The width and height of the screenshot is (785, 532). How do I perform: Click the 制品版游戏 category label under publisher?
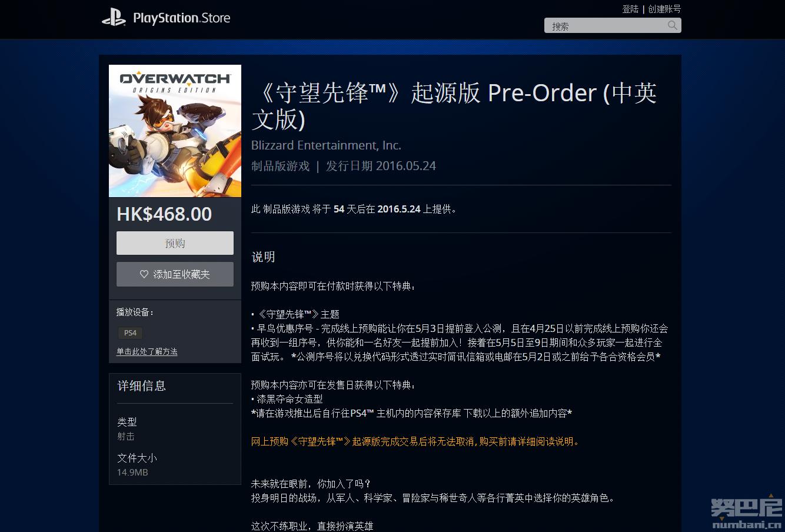point(280,166)
